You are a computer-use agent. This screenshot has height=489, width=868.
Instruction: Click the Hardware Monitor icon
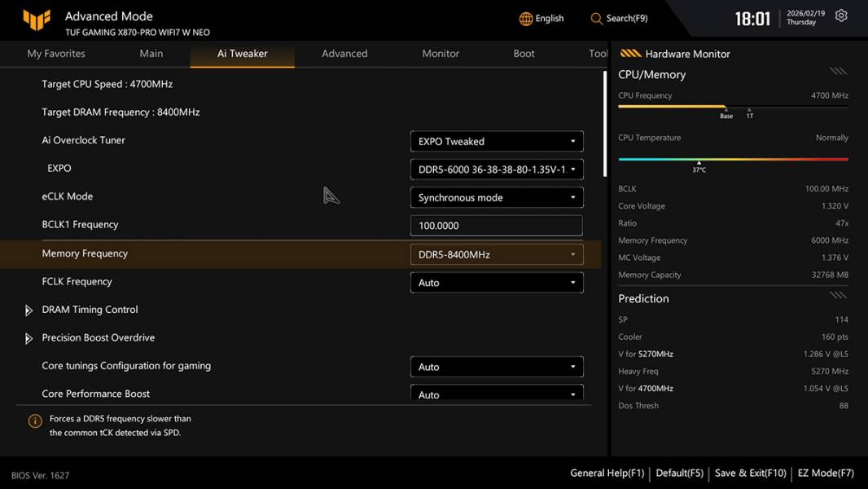pyautogui.click(x=630, y=54)
